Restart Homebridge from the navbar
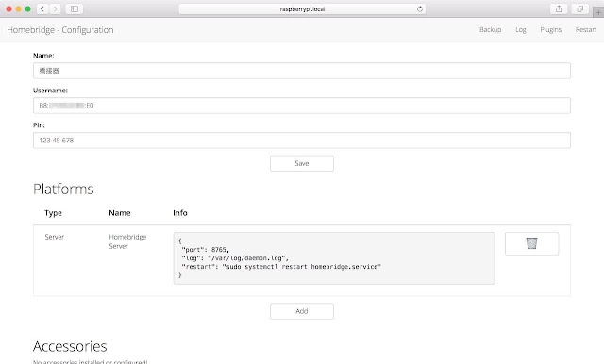 [585, 29]
